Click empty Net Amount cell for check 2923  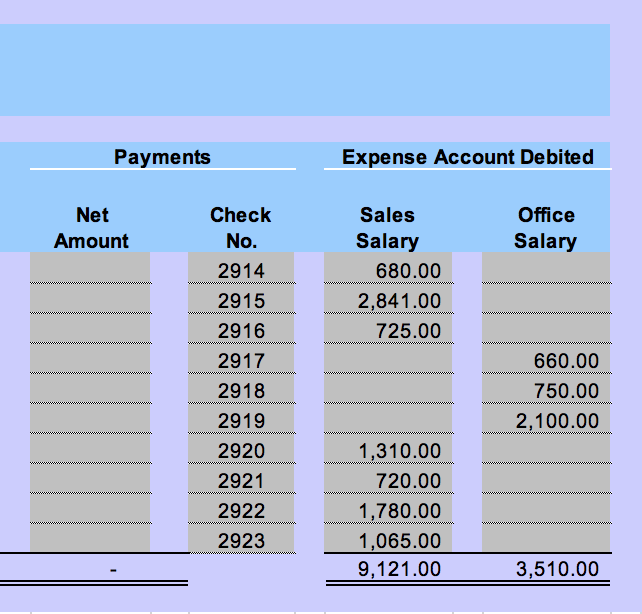click(90, 538)
